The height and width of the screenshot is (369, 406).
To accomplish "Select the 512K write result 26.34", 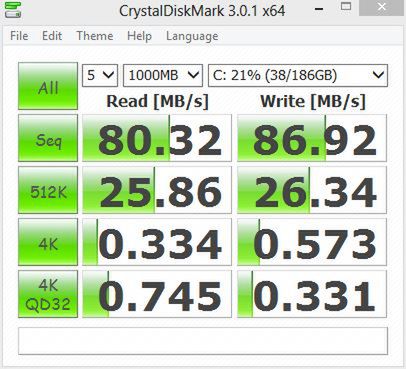I will coord(312,190).
